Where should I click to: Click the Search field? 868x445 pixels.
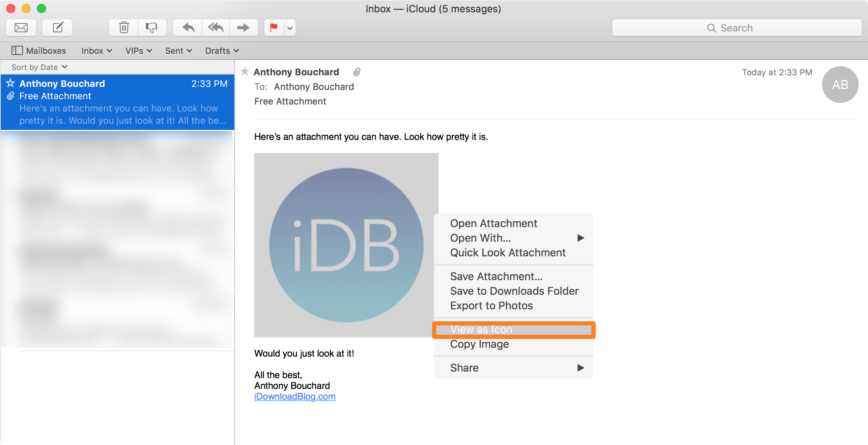[736, 28]
